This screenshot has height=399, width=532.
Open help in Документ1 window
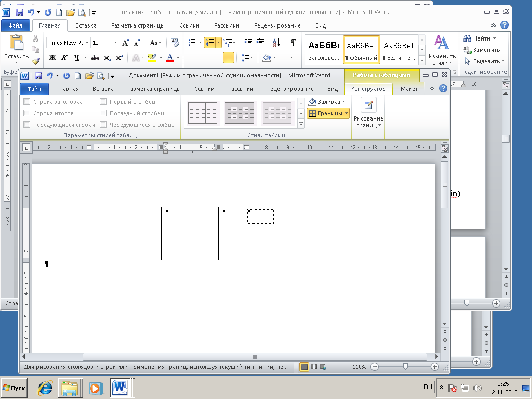[x=443, y=88]
